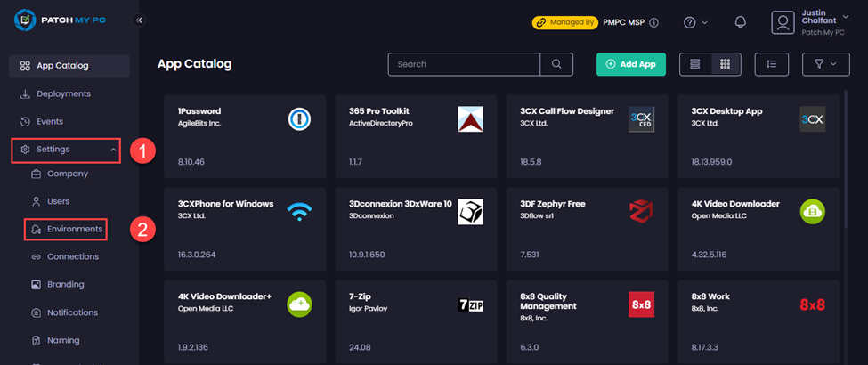Open Deployments in the sidebar
Screen dimensions: 868x365
[62, 93]
